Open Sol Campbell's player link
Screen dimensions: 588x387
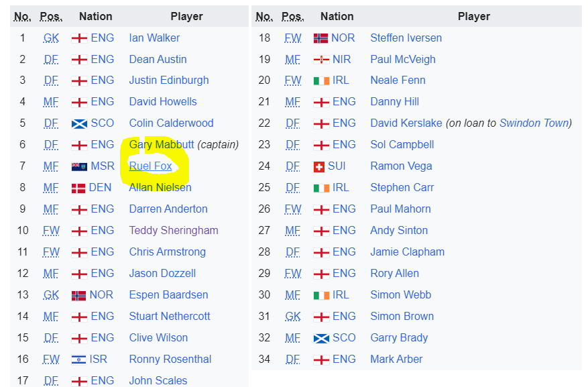(x=402, y=144)
